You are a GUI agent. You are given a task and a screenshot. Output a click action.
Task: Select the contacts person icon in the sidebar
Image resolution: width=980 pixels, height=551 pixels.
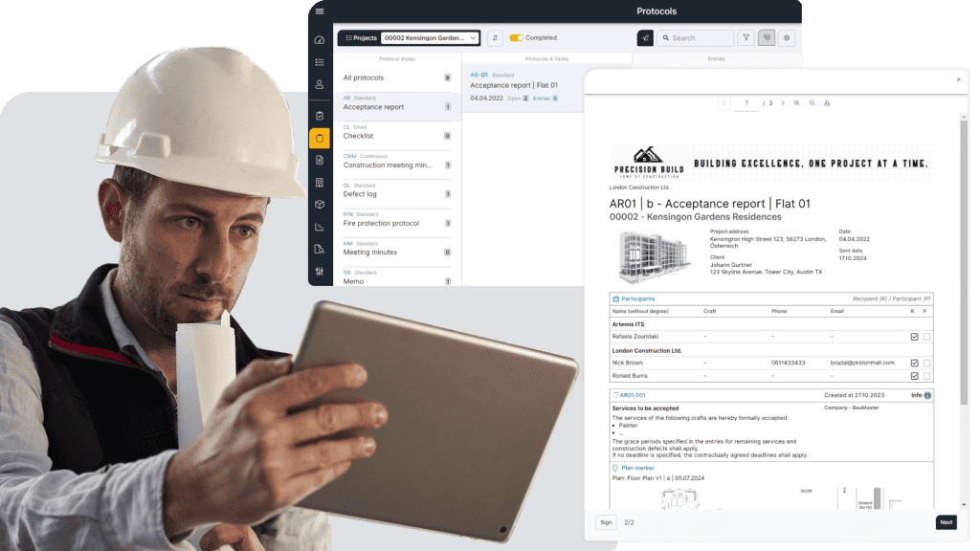pos(320,85)
